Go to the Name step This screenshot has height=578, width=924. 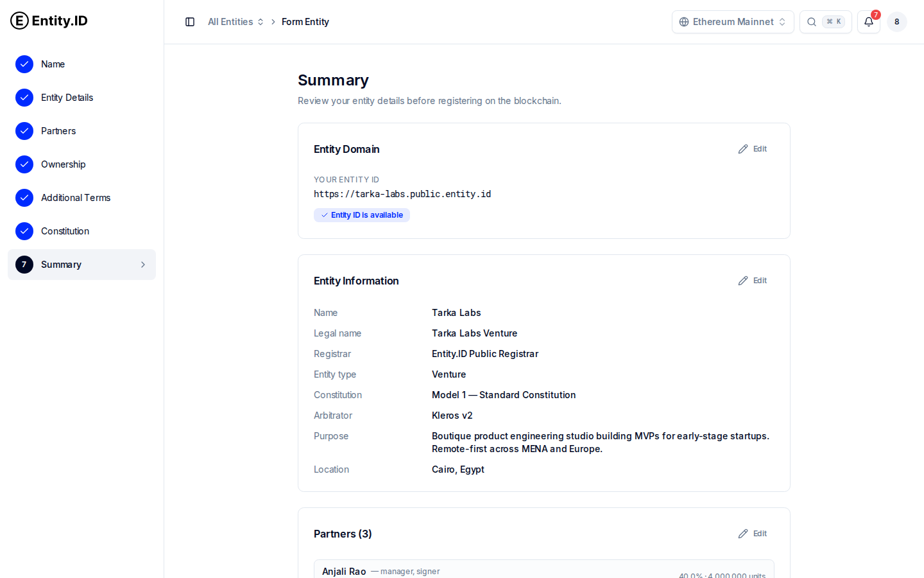(x=81, y=64)
